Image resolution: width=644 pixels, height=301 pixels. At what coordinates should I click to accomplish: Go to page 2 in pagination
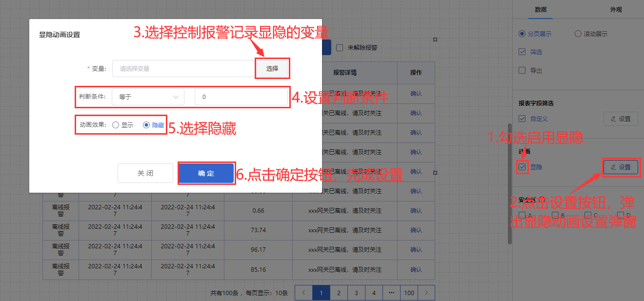point(339,293)
